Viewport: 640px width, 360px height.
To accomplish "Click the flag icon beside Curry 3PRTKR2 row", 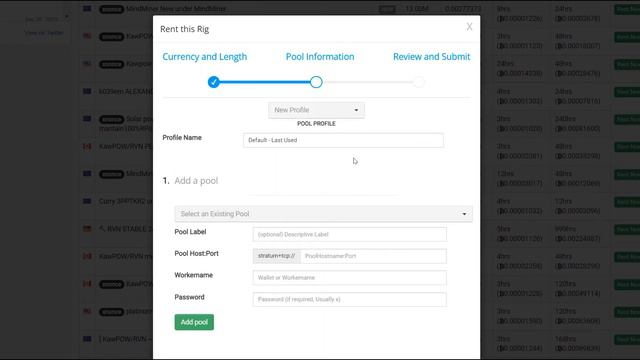I will [87, 201].
